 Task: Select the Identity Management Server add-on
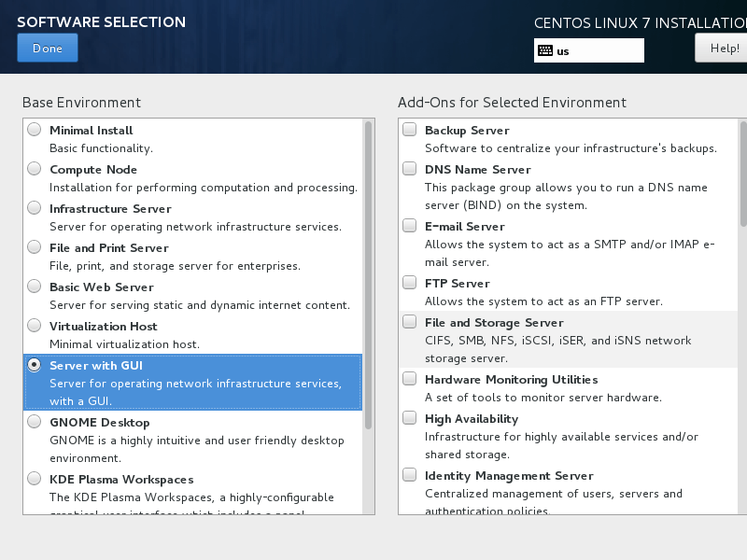point(409,475)
